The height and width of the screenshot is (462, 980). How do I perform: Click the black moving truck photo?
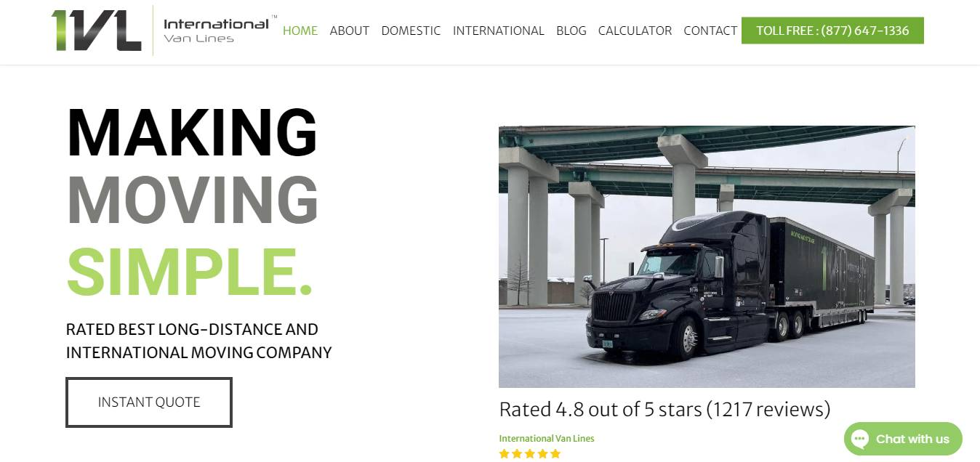pos(707,256)
